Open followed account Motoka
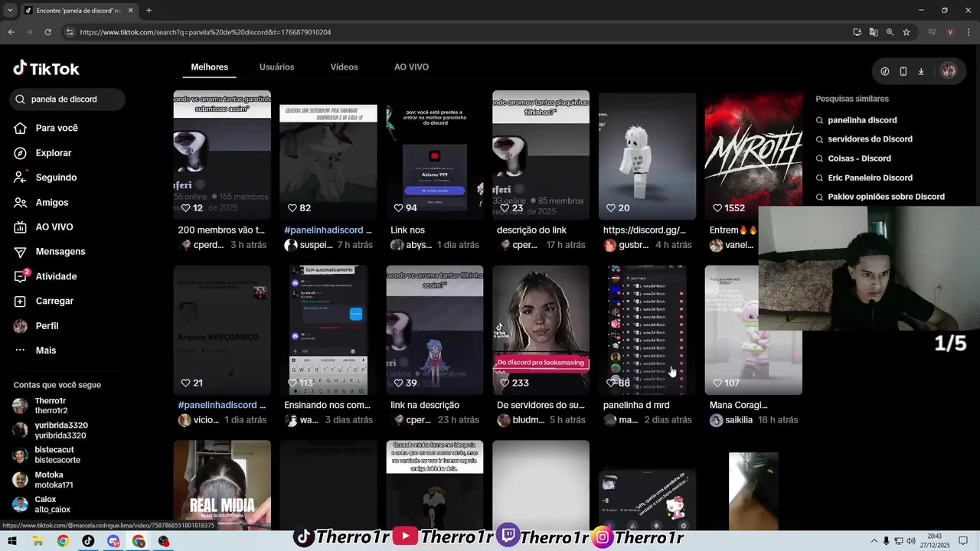Image resolution: width=980 pixels, height=551 pixels. pos(44,480)
